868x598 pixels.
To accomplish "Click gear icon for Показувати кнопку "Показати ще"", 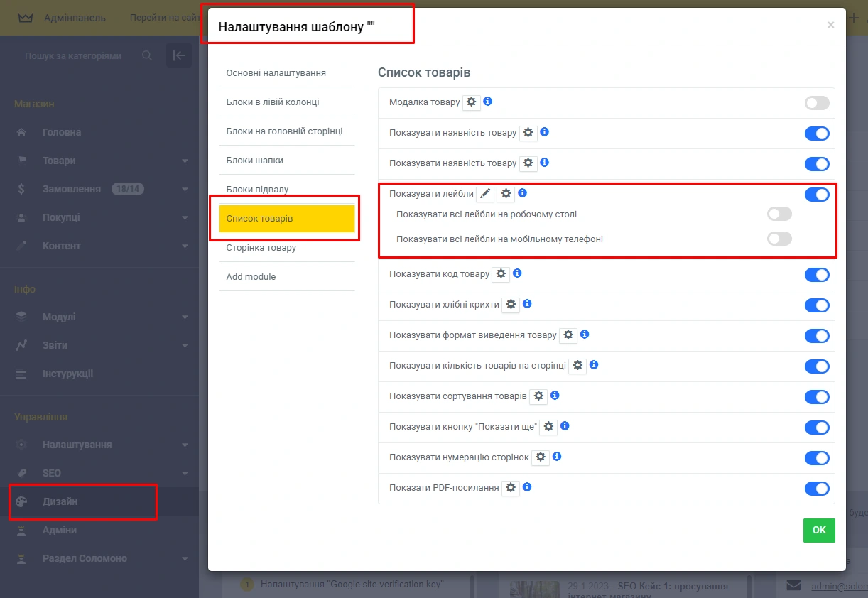I will [548, 427].
